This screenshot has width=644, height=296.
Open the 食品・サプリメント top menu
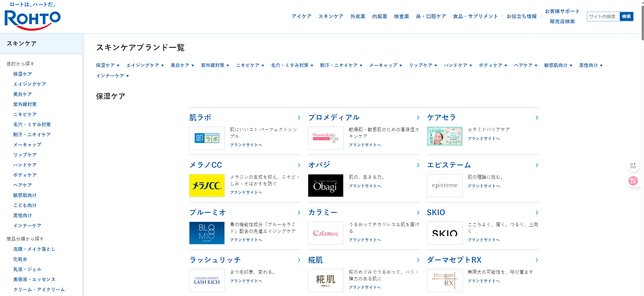pos(475,16)
